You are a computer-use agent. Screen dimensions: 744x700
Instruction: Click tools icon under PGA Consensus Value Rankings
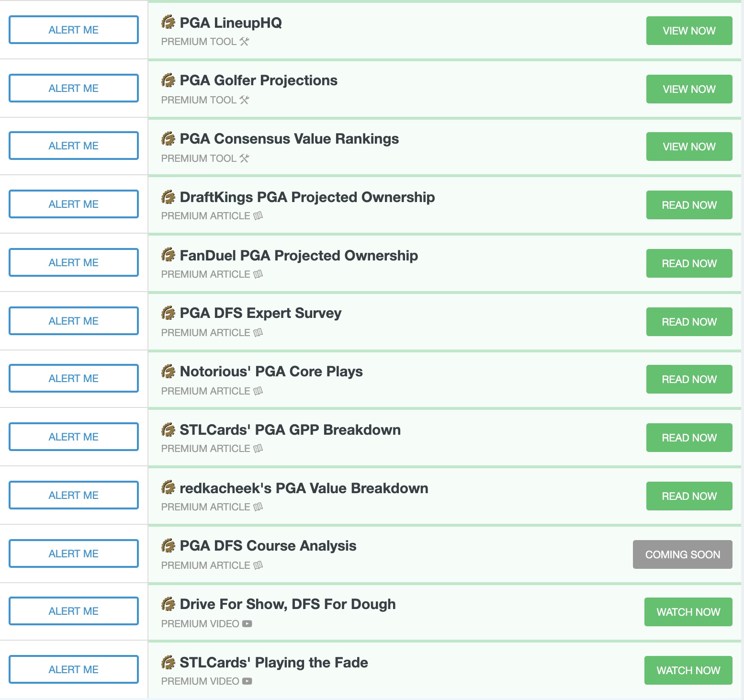245,158
